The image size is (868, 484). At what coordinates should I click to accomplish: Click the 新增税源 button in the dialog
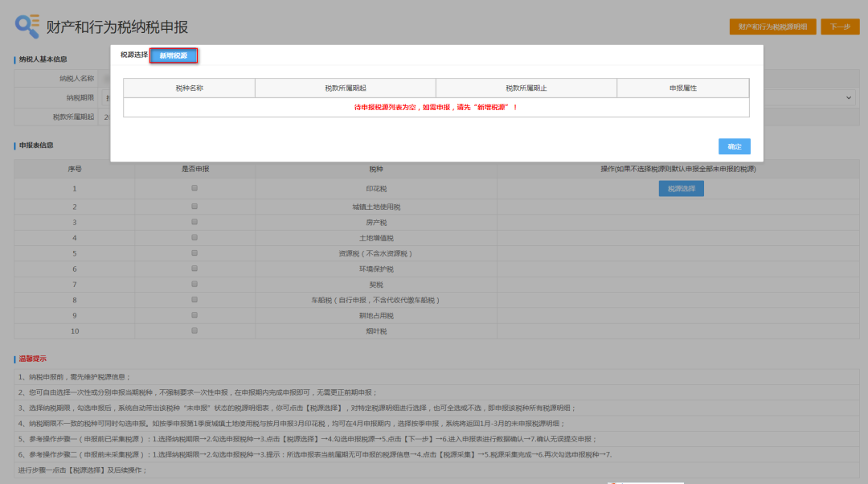(x=174, y=55)
